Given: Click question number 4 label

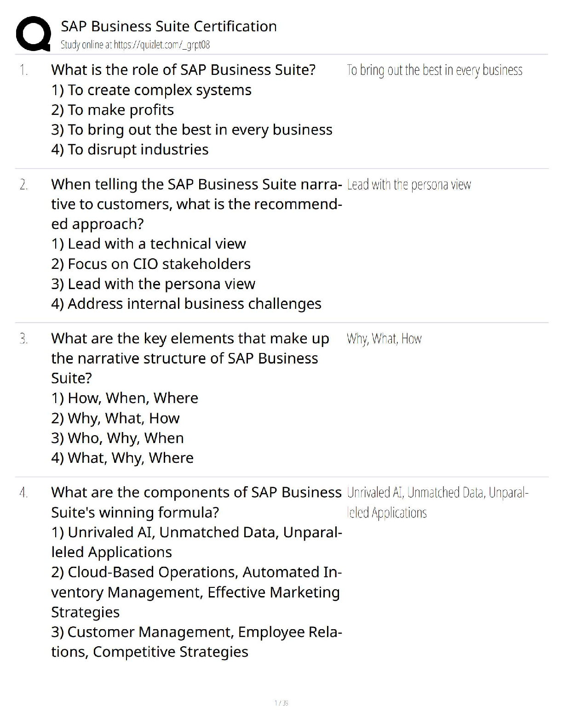Looking at the screenshot, I should coord(24,493).
